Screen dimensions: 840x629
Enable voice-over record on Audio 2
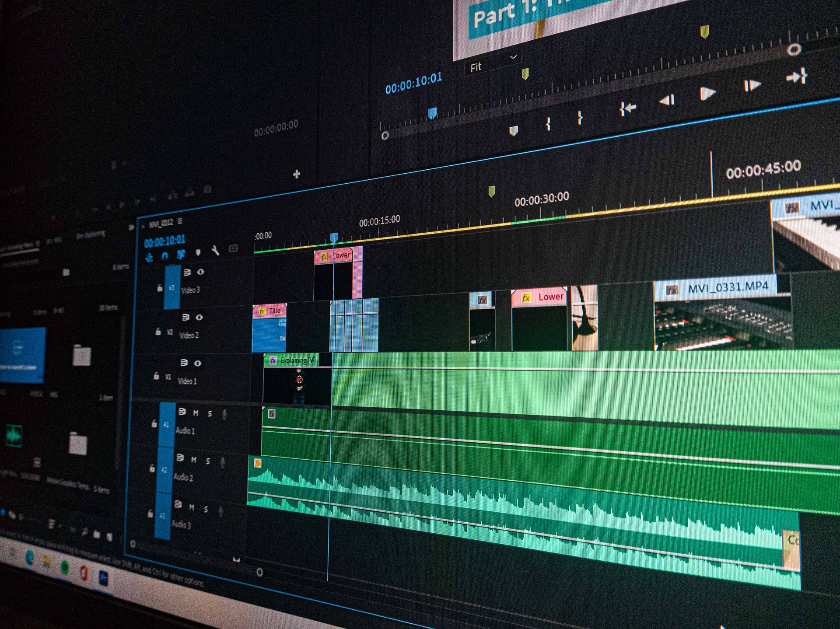point(223,462)
